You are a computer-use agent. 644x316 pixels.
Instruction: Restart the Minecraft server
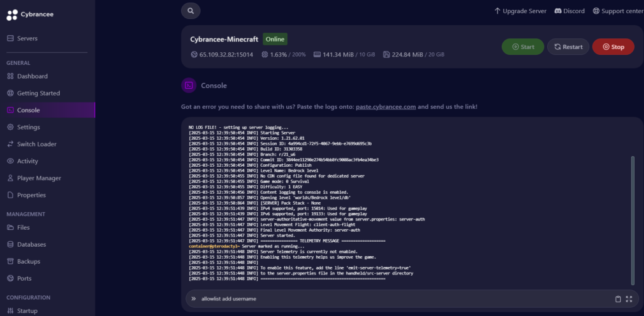568,47
